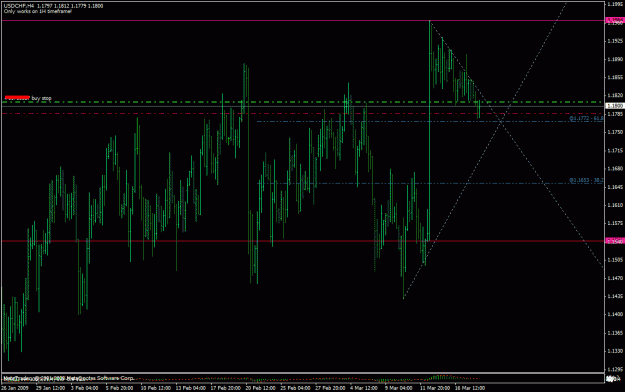Click the 1.1715 price scale label
Viewport: 625px width, 392px height.
click(615, 150)
